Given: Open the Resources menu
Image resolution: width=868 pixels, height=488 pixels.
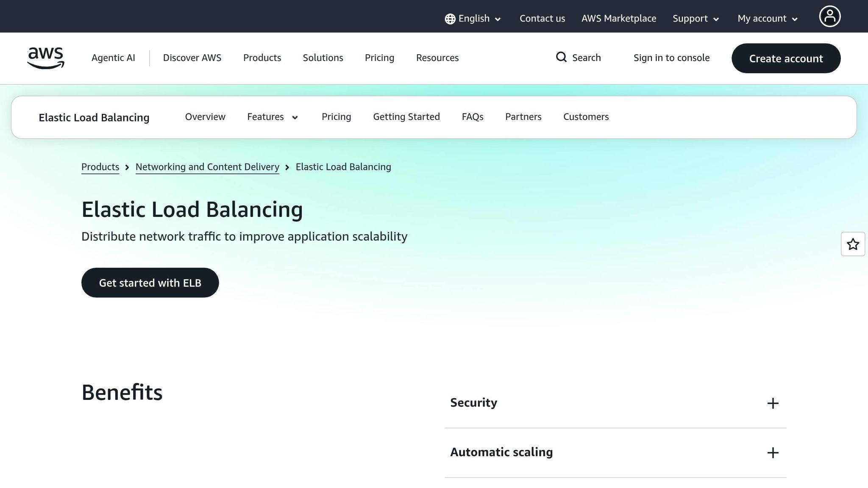Looking at the screenshot, I should (x=437, y=58).
